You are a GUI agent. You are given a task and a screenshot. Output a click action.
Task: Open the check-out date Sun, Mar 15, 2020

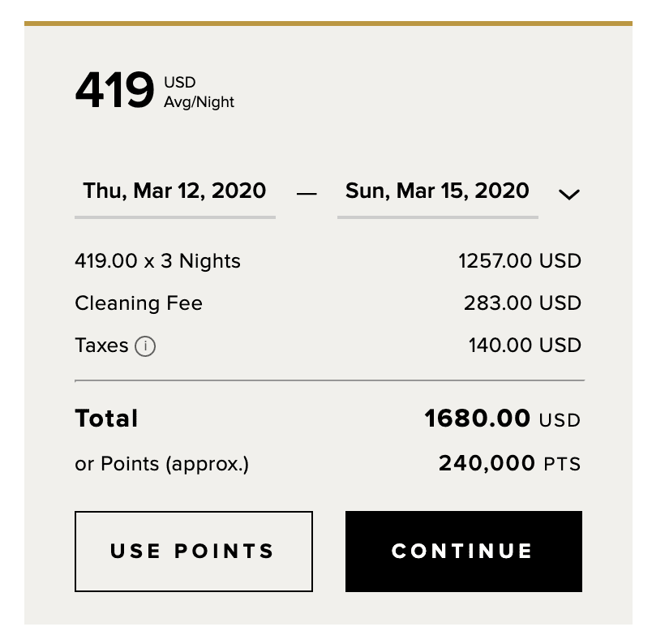436,191
